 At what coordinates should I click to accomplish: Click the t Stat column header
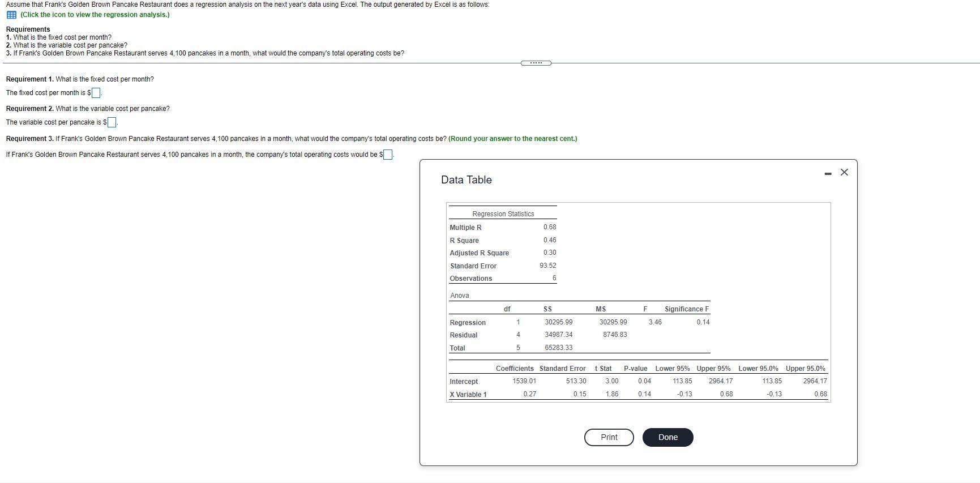coord(603,369)
